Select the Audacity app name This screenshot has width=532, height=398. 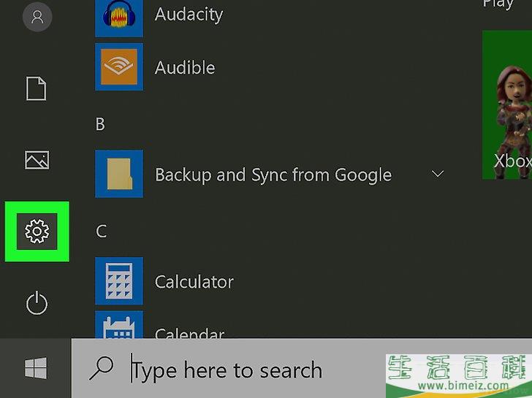coord(189,14)
